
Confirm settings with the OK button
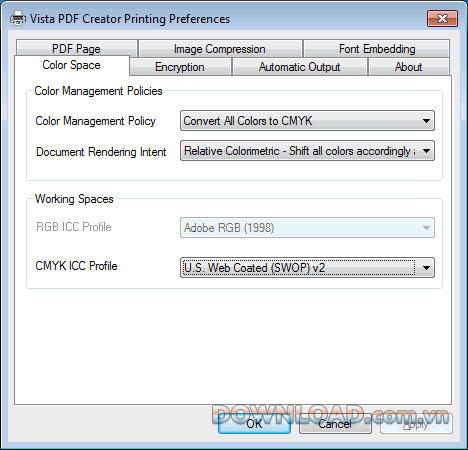pos(254,424)
